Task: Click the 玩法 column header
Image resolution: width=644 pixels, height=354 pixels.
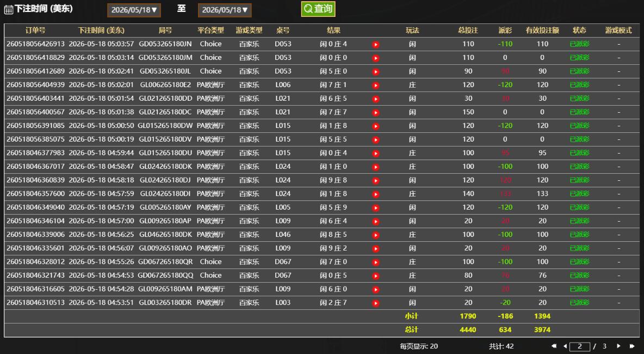Action: pos(412,30)
